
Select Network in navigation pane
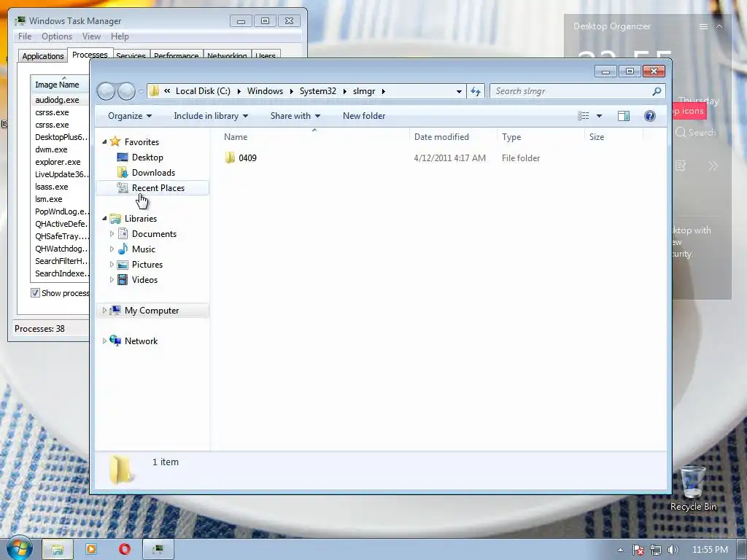click(141, 341)
